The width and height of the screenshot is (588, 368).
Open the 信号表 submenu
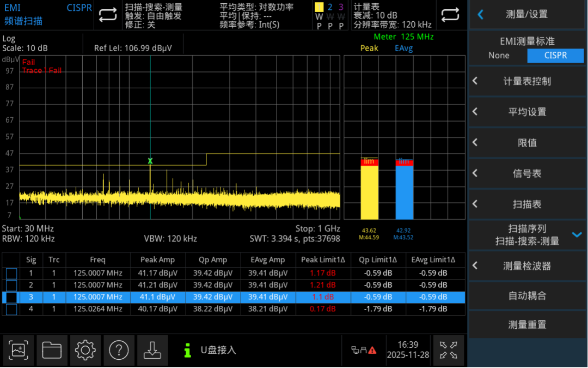tap(527, 173)
